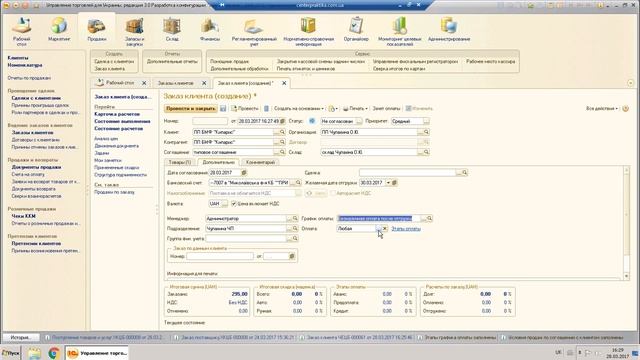This screenshot has width=640, height=360.
Task: Click the calendar icon of the Номер date field
Action: [x=282, y=121]
